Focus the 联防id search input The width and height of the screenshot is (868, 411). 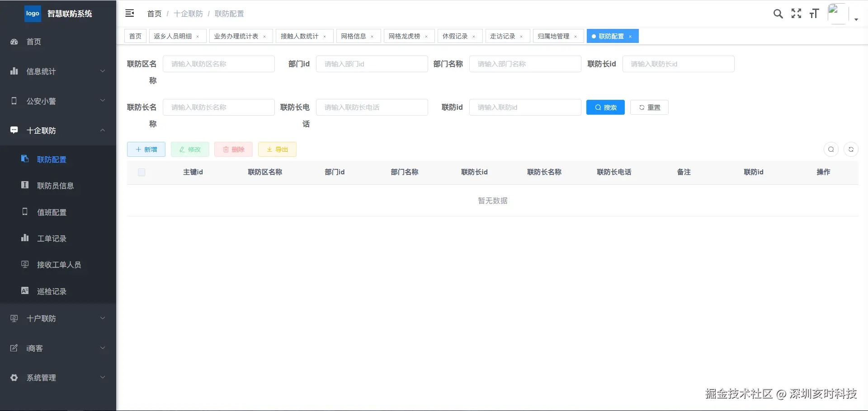coord(525,107)
